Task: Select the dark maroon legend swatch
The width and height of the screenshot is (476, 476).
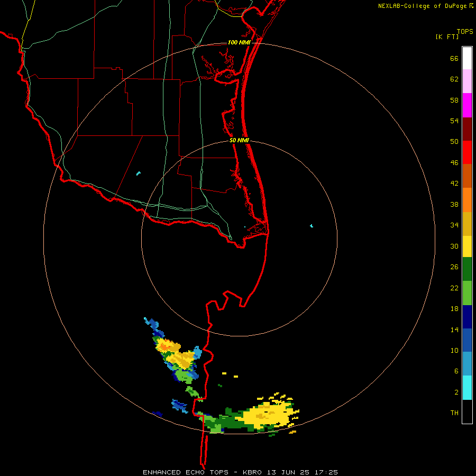Action: point(467,129)
